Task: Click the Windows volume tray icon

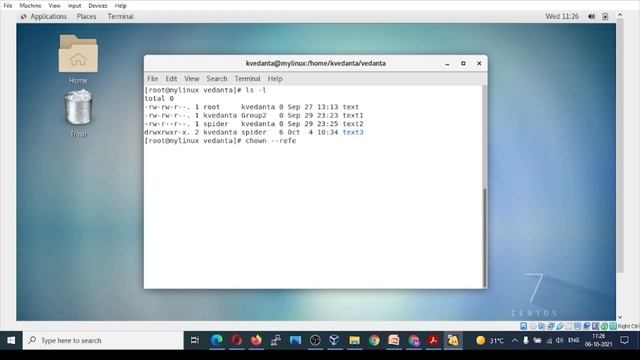Action: click(560, 340)
